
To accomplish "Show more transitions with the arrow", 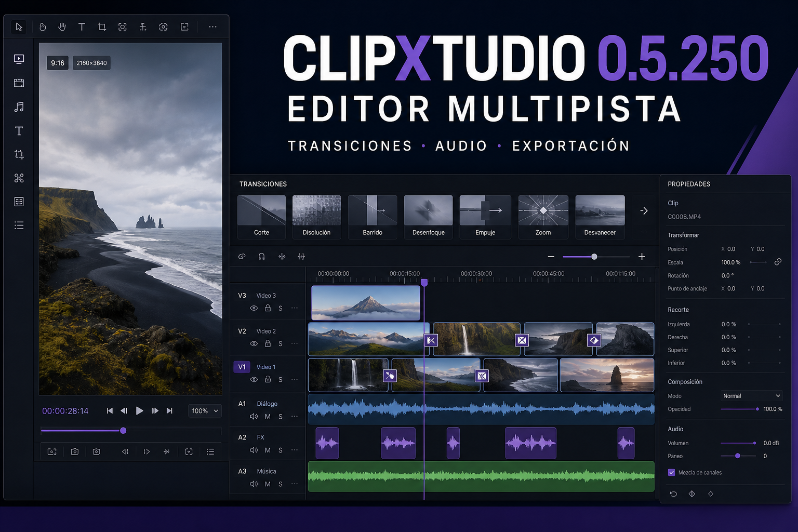I will (644, 211).
